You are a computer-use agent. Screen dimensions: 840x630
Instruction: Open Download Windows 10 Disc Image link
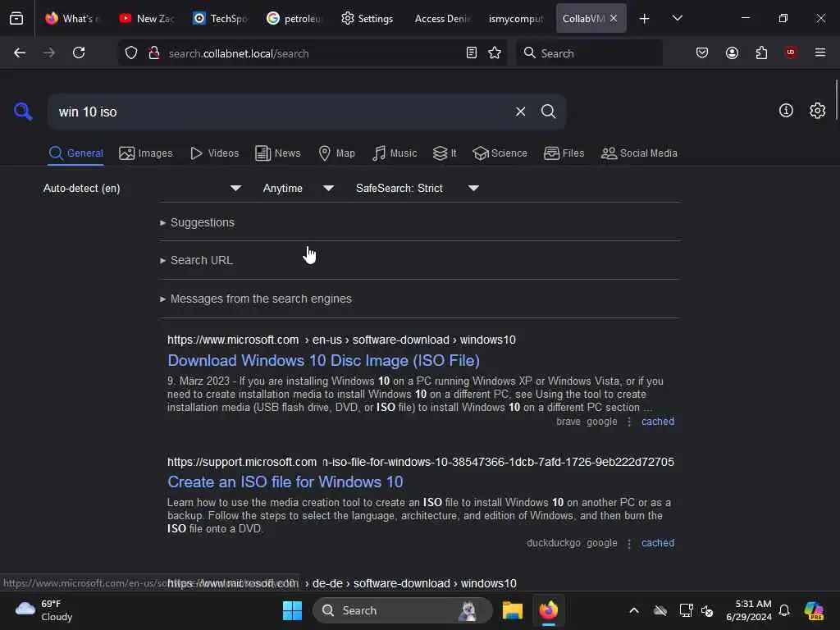323,361
